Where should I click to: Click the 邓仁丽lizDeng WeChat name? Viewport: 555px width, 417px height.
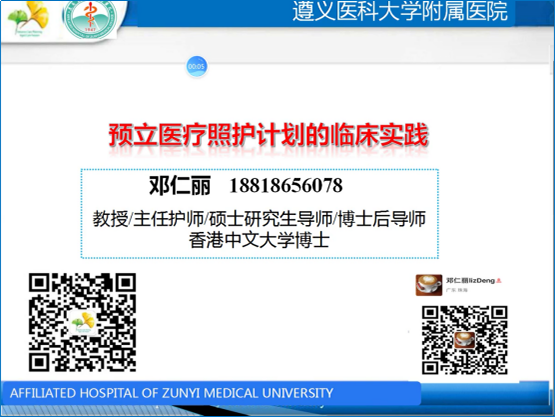pyautogui.click(x=470, y=281)
